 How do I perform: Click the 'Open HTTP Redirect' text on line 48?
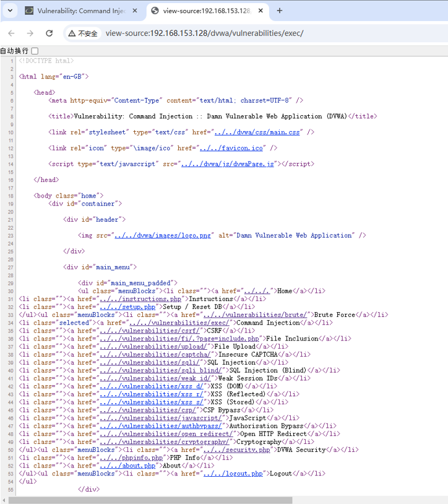[274, 434]
